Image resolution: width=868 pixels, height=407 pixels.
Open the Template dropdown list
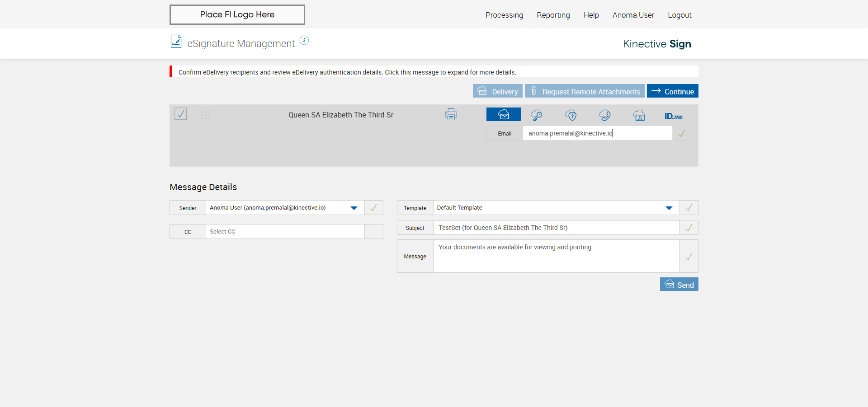(x=669, y=208)
